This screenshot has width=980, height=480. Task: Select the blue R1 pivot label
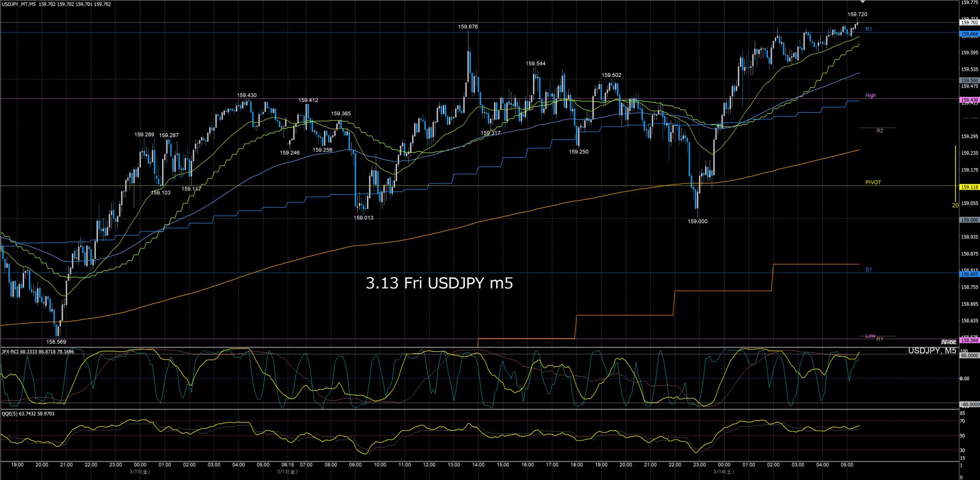(868, 29)
